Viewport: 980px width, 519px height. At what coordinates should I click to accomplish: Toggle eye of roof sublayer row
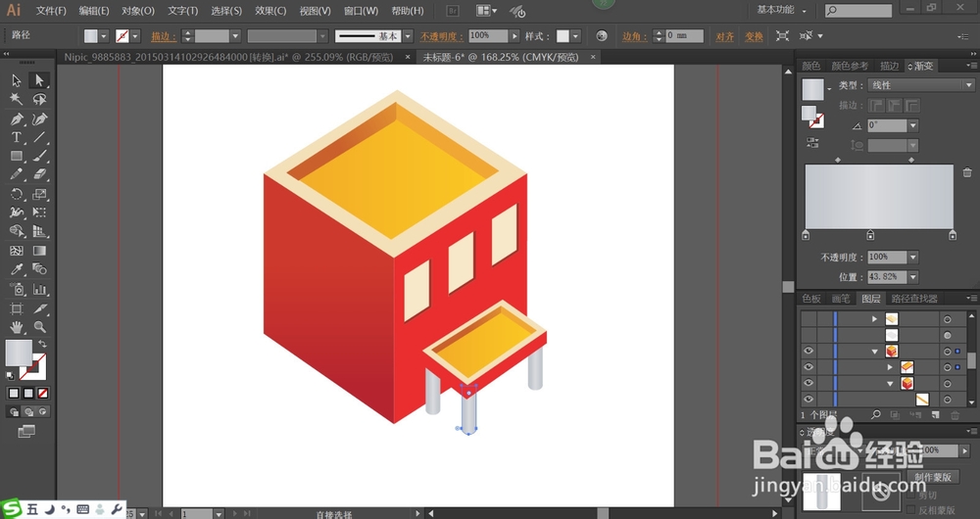808,367
